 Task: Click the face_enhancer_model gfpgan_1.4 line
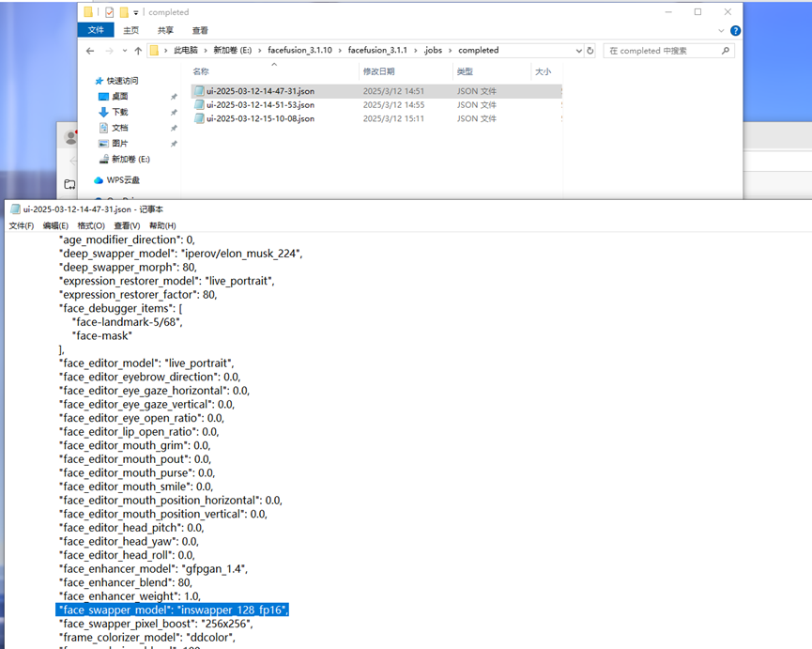point(153,569)
